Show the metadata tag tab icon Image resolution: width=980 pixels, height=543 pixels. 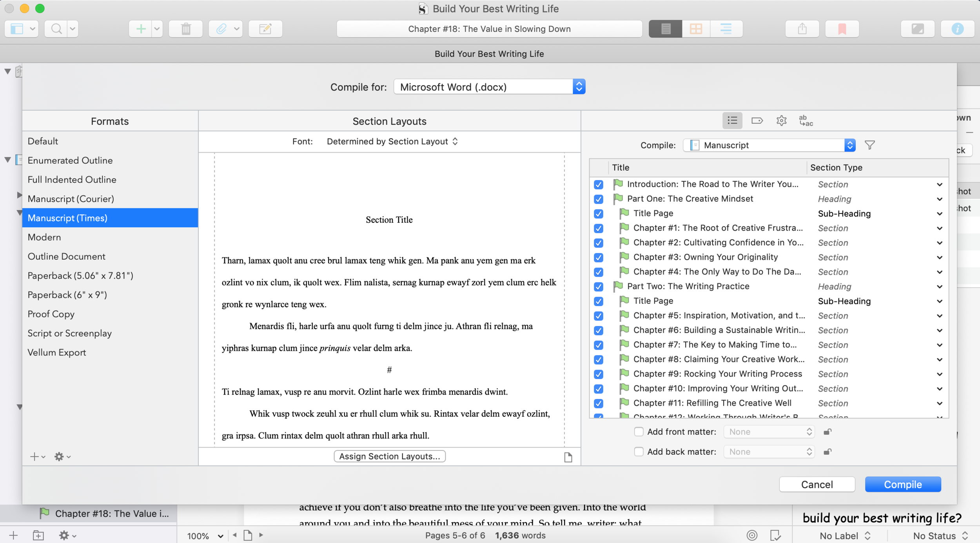[x=757, y=120]
